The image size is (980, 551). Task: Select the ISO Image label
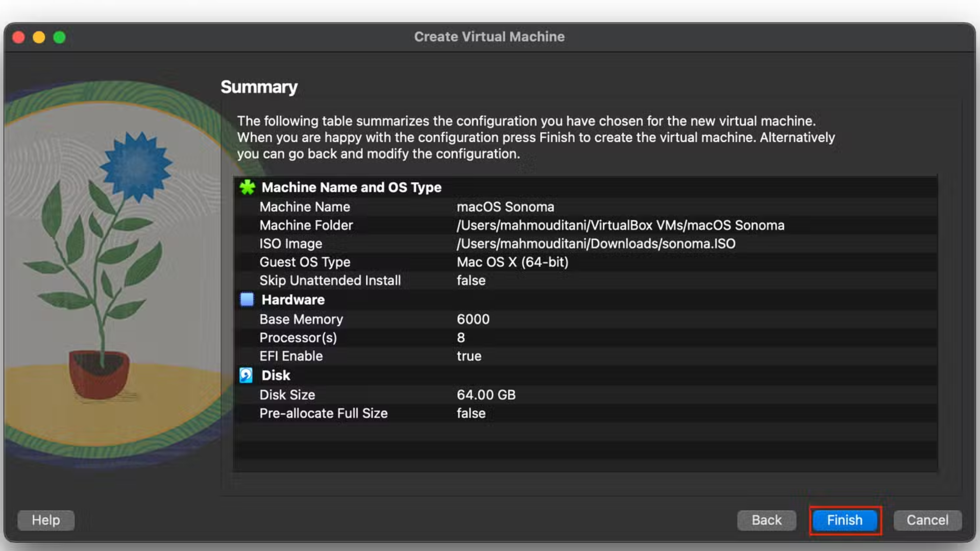pyautogui.click(x=291, y=243)
